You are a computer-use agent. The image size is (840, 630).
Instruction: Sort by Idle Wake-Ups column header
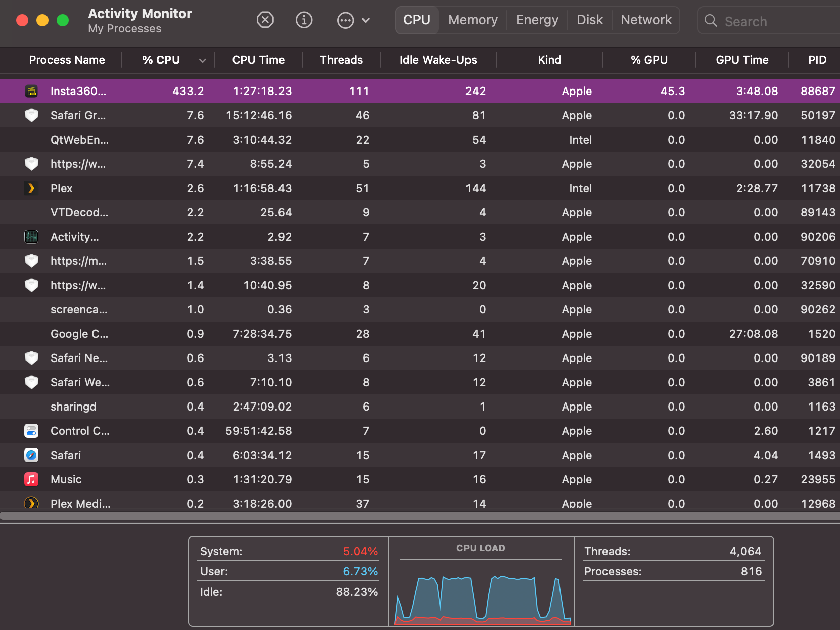coord(438,60)
